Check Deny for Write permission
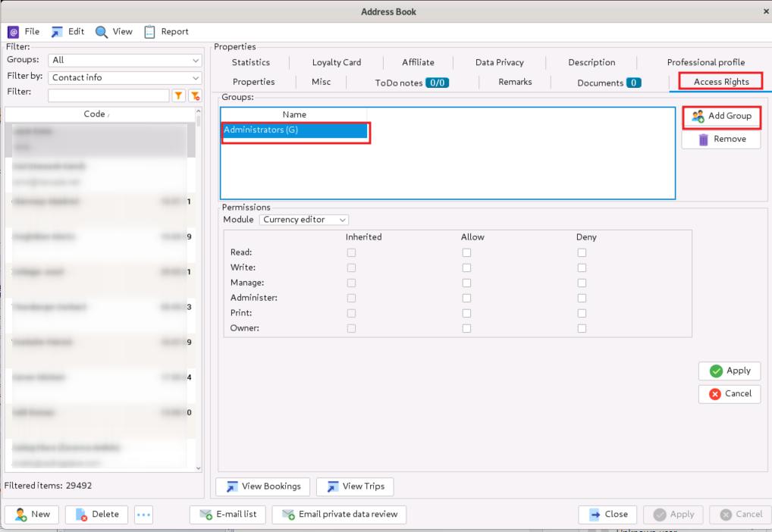 (x=582, y=268)
